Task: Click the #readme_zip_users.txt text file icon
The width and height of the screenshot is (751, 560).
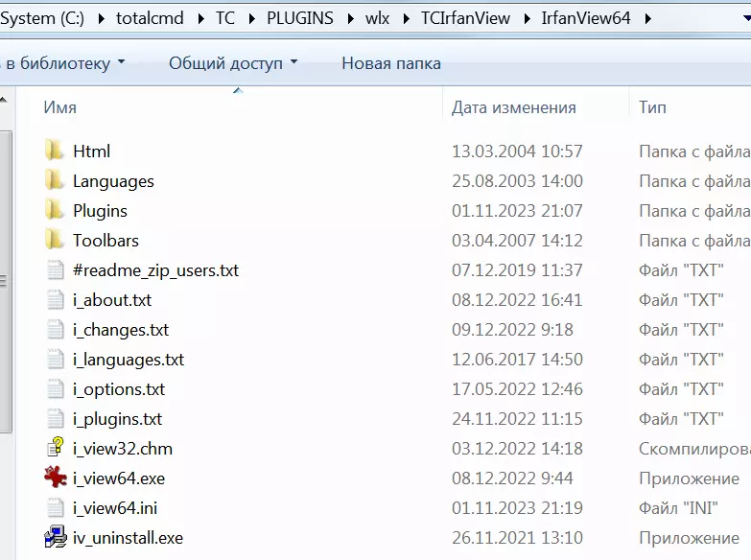Action: point(55,270)
